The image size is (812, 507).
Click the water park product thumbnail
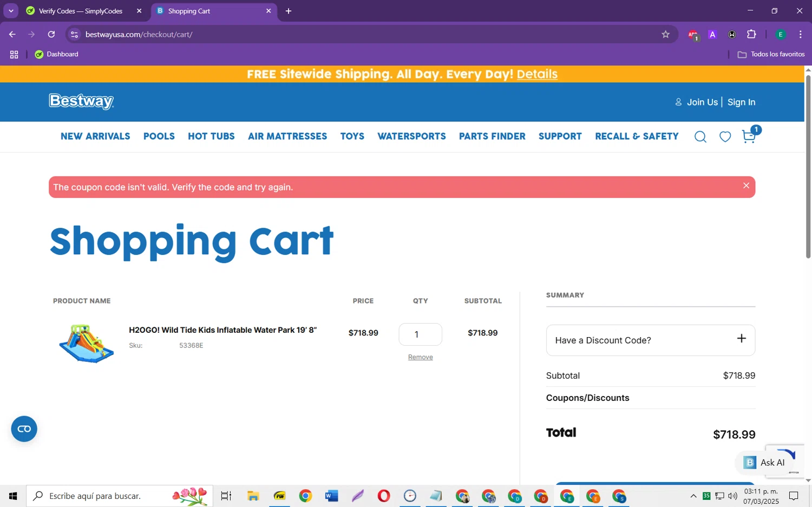pos(87,344)
